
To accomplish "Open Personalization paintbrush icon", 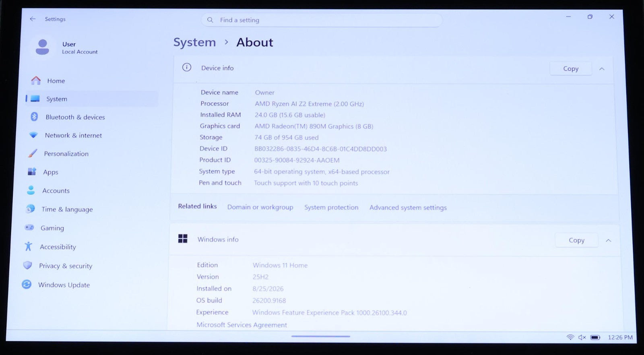I will (x=33, y=153).
